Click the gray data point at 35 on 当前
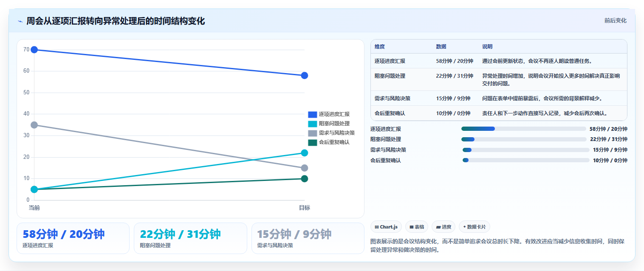The image size is (644, 271). [x=34, y=125]
